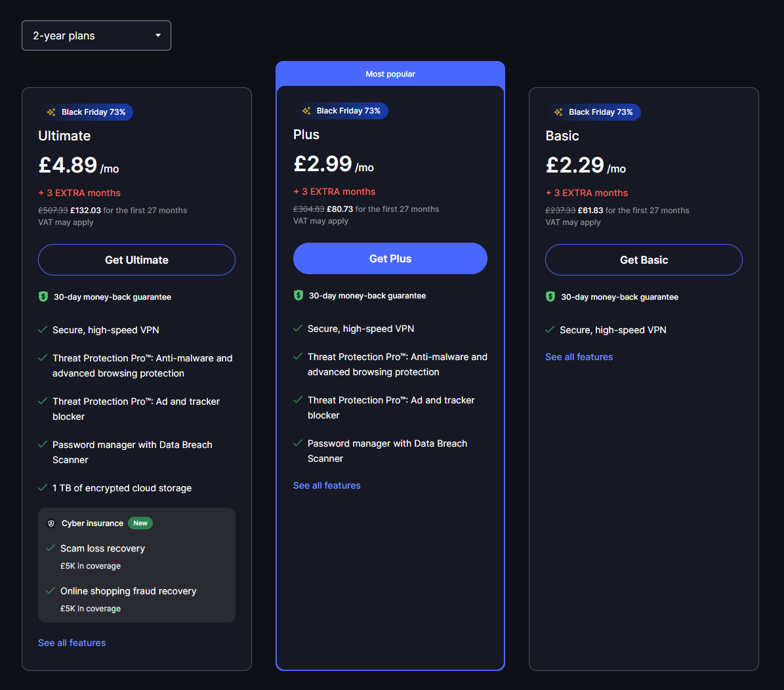This screenshot has height=690, width=784.
Task: Click the Get Plus button
Action: (x=390, y=258)
